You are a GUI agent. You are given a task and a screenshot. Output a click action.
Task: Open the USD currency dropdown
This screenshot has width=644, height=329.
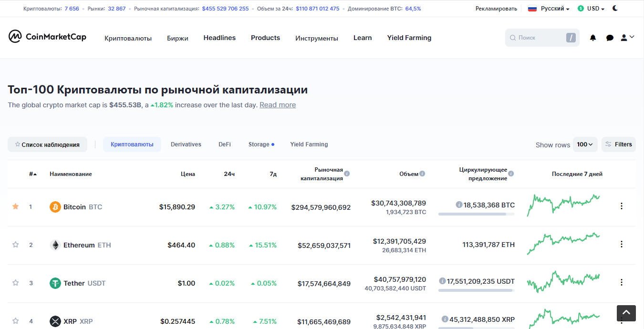click(x=591, y=9)
